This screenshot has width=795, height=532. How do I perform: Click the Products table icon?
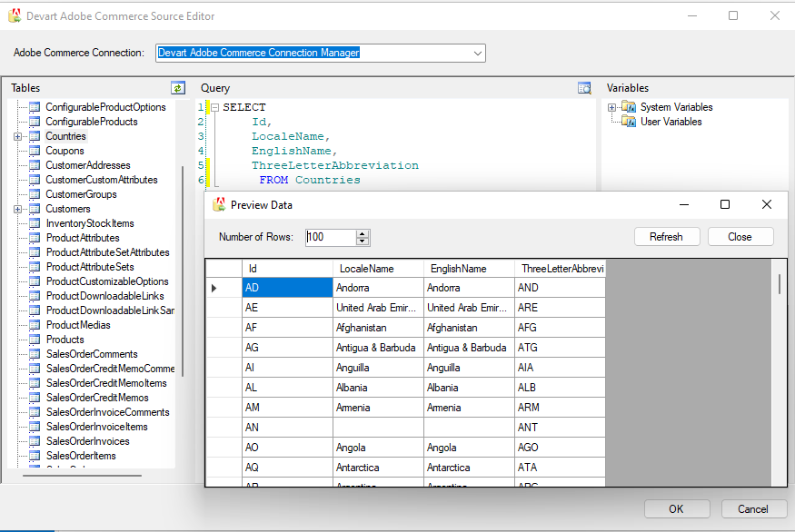[35, 340]
